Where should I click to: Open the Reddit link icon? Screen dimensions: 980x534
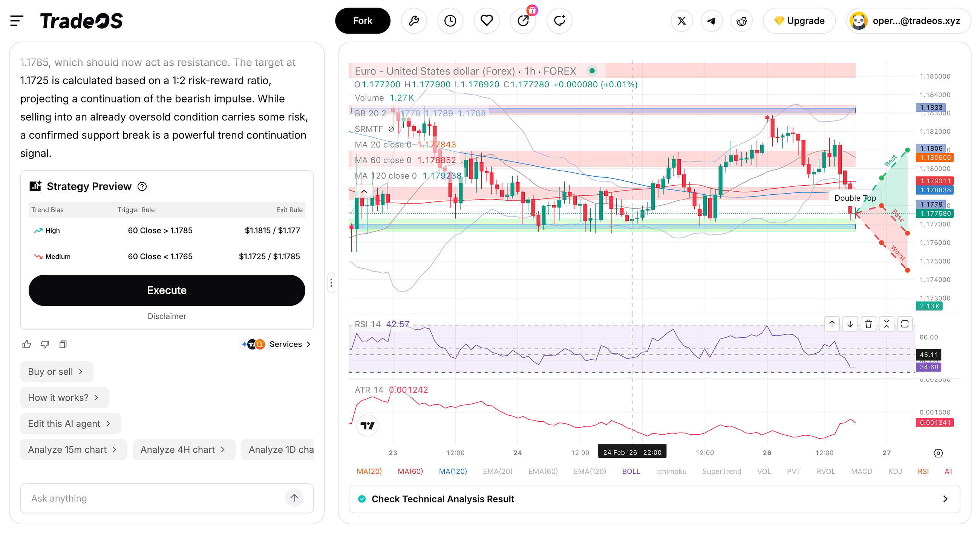coord(741,21)
